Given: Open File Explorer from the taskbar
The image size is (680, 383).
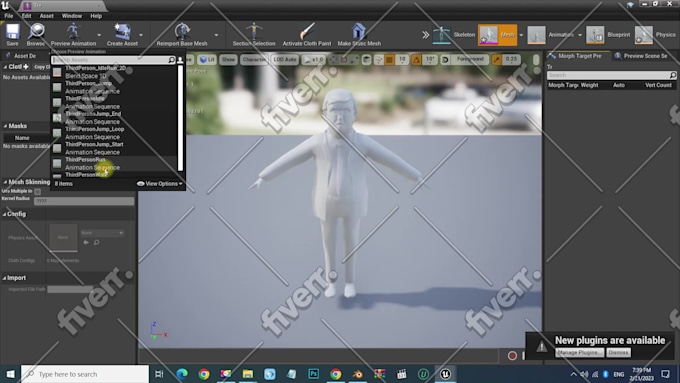Looking at the screenshot, I should coord(248,373).
